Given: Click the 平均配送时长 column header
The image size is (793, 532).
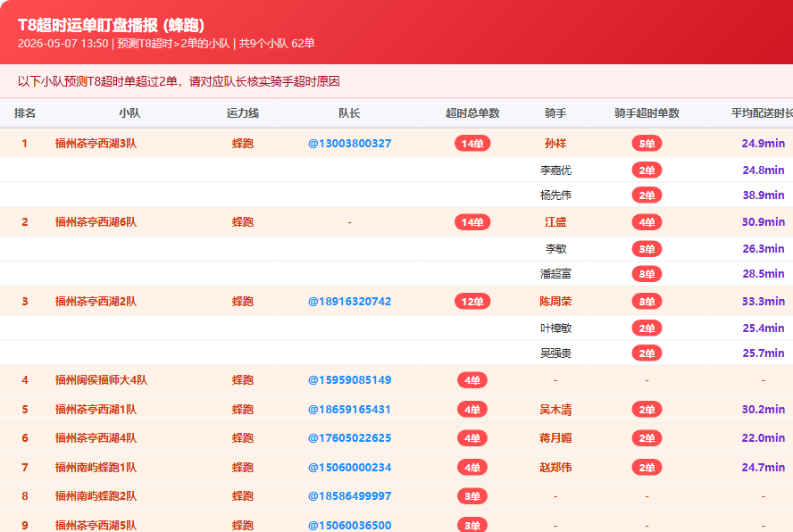Looking at the screenshot, I should [762, 113].
